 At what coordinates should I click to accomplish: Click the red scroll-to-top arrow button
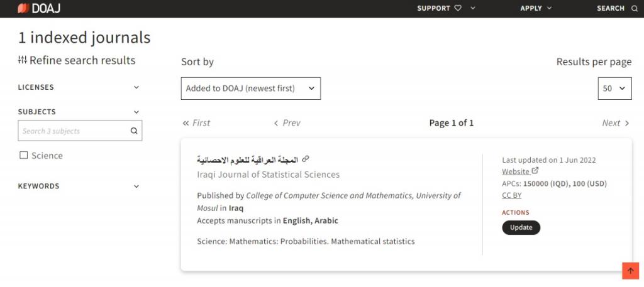click(x=630, y=271)
